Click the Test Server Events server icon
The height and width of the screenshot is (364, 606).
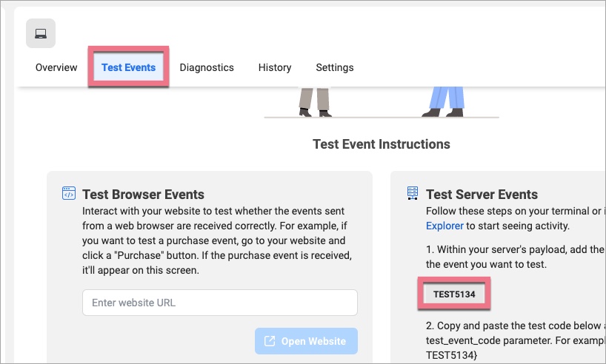coord(413,194)
